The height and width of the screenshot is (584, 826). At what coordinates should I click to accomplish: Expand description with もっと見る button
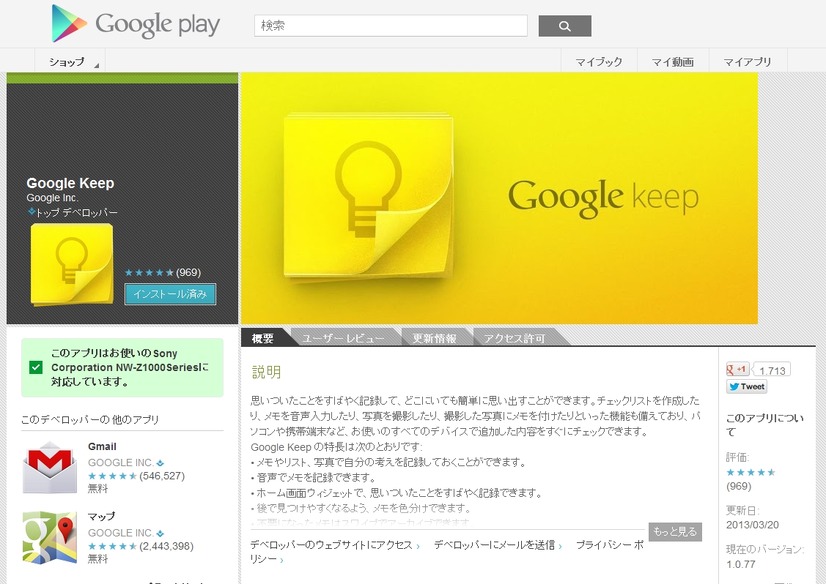675,532
